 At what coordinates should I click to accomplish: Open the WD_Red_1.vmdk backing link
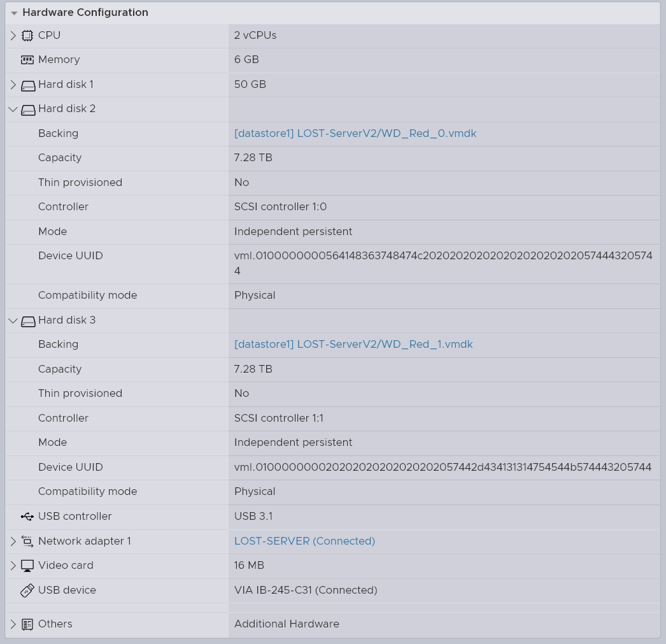point(354,344)
